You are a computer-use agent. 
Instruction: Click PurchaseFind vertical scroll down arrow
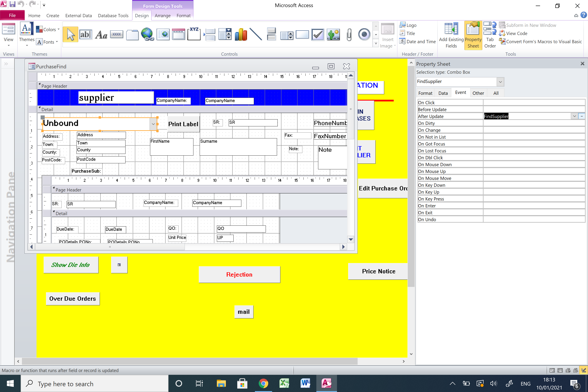[x=351, y=239]
